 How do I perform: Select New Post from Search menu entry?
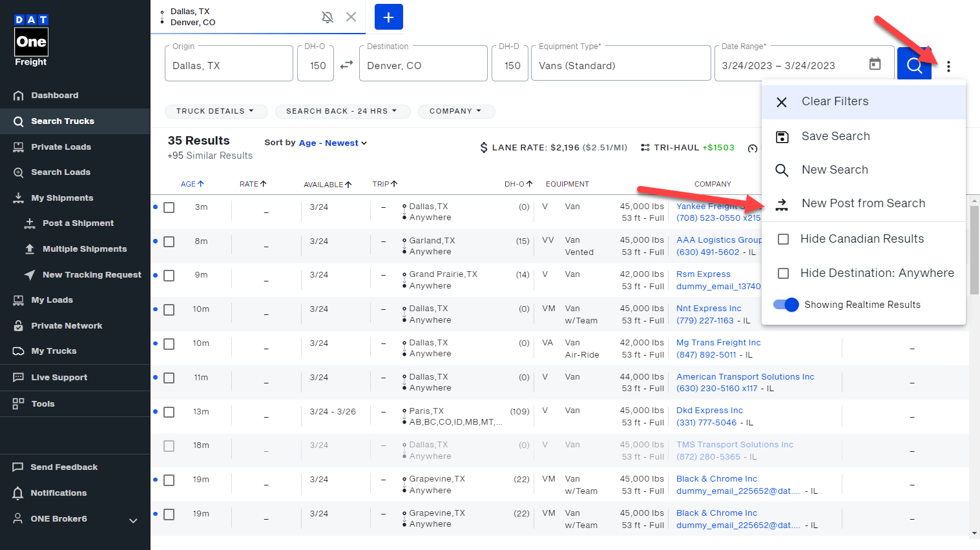pos(863,203)
